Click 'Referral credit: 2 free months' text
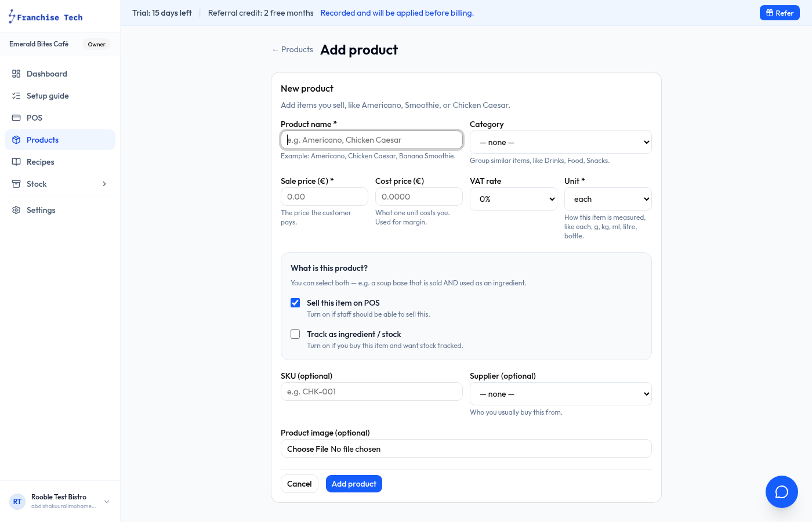 260,13
